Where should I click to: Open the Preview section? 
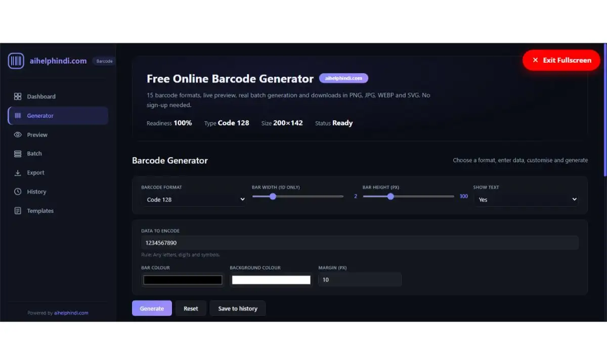(58, 134)
